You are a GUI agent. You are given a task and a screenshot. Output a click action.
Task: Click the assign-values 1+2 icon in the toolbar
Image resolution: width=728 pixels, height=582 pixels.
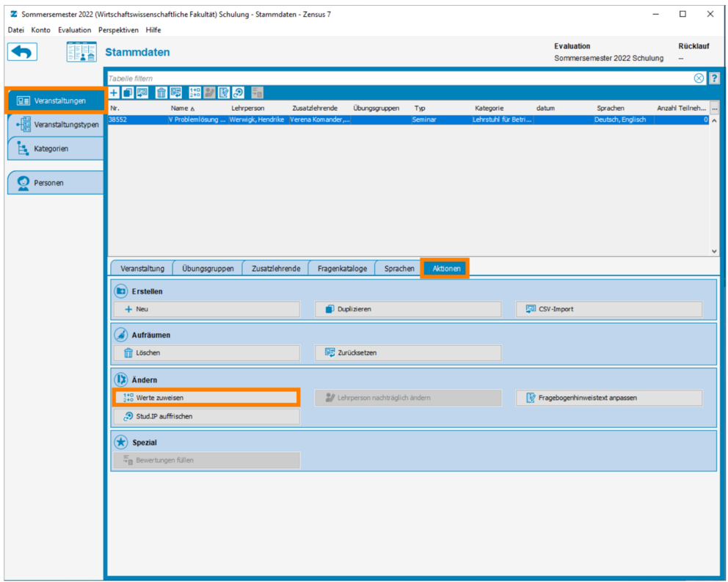[x=195, y=92]
